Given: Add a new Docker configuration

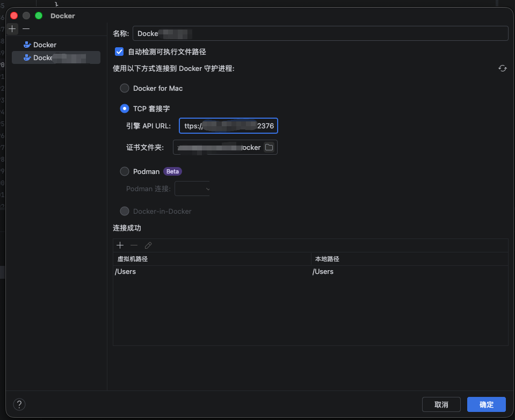Looking at the screenshot, I should 12,29.
